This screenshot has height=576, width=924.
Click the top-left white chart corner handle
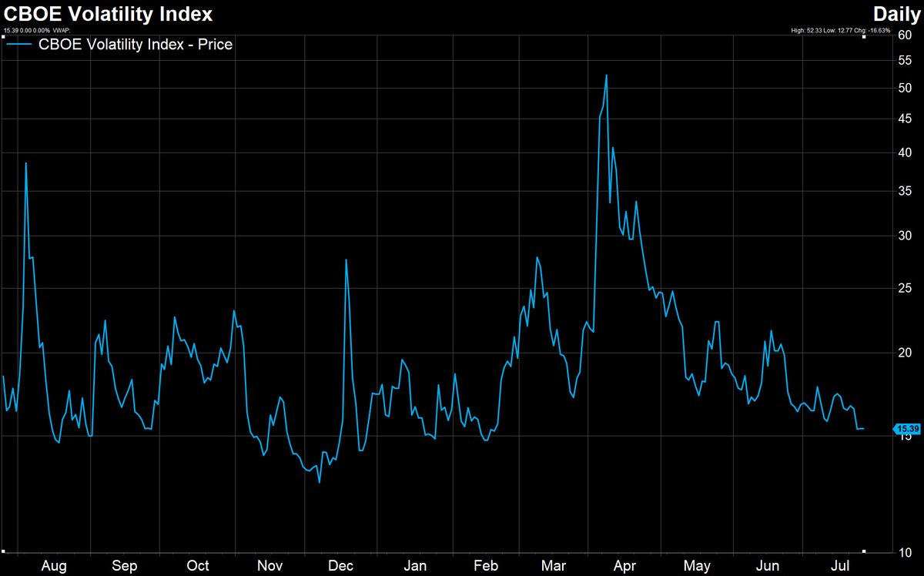click(5, 37)
